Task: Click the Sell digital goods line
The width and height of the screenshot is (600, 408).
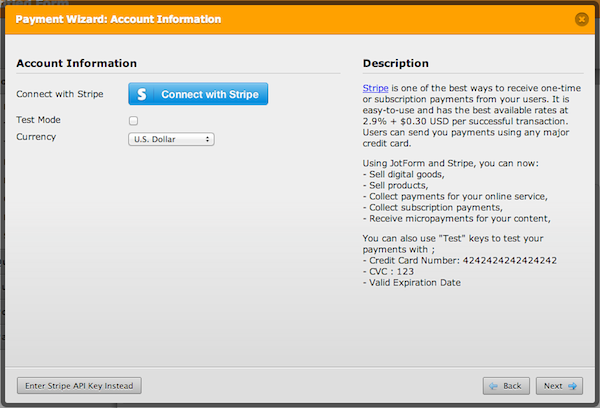Action: pos(404,175)
